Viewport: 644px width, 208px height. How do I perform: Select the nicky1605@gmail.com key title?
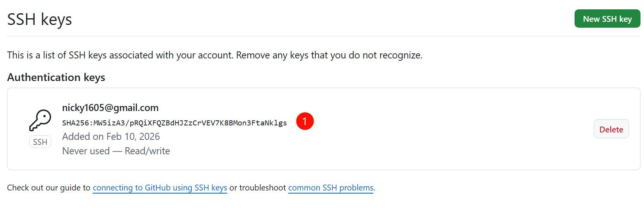[110, 108]
